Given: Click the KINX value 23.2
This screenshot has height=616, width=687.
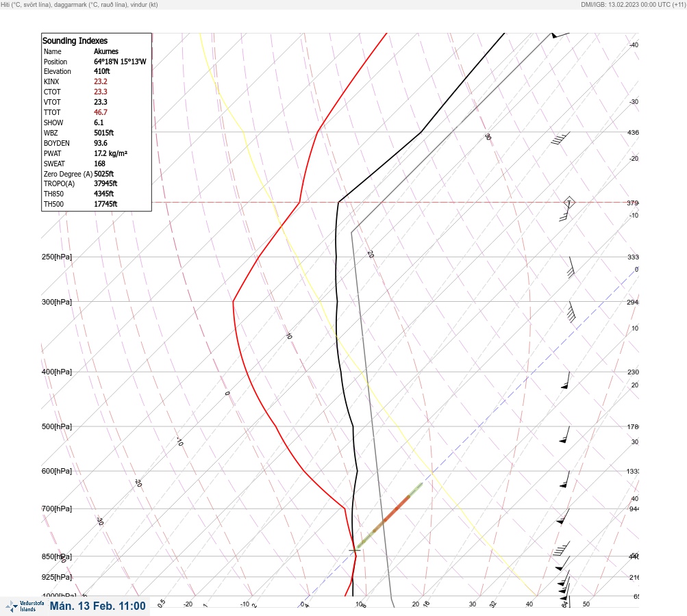Looking at the screenshot, I should (100, 81).
